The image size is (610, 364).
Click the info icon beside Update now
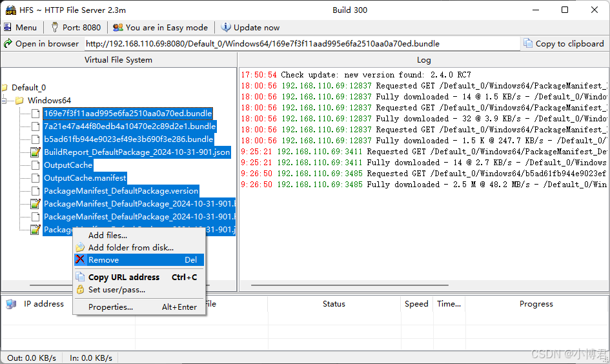click(226, 27)
